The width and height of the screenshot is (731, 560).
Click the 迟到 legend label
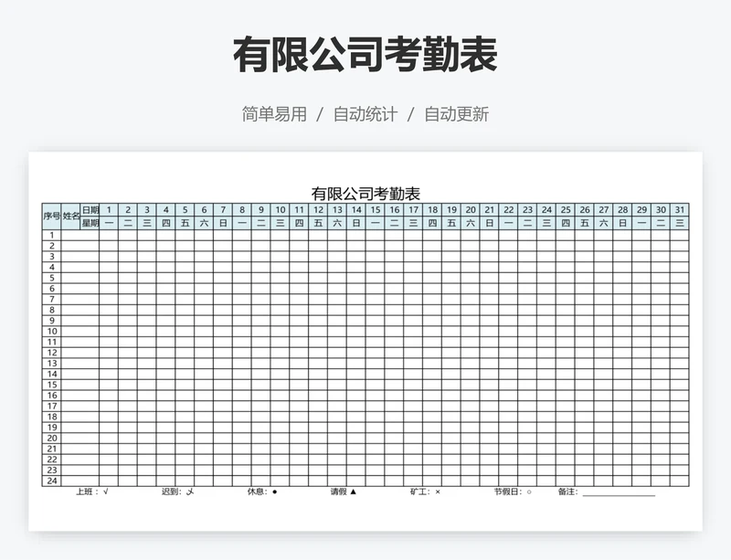tap(177, 491)
